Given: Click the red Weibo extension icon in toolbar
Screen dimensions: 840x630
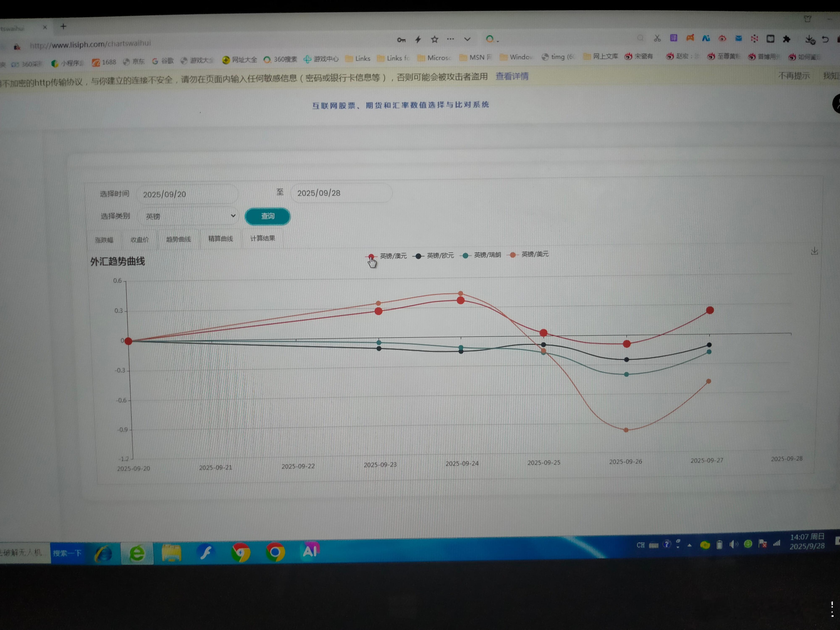Looking at the screenshot, I should point(722,38).
